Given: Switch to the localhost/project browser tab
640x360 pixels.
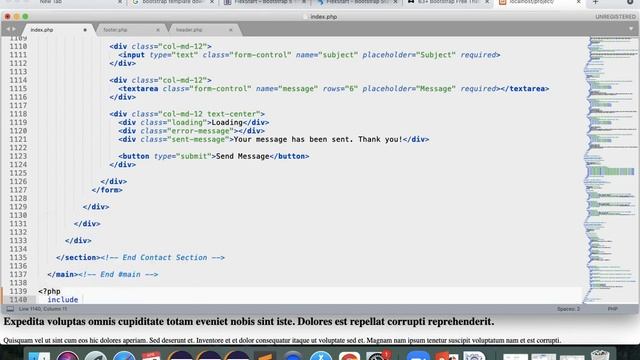Looking at the screenshot, I should (540, 2).
